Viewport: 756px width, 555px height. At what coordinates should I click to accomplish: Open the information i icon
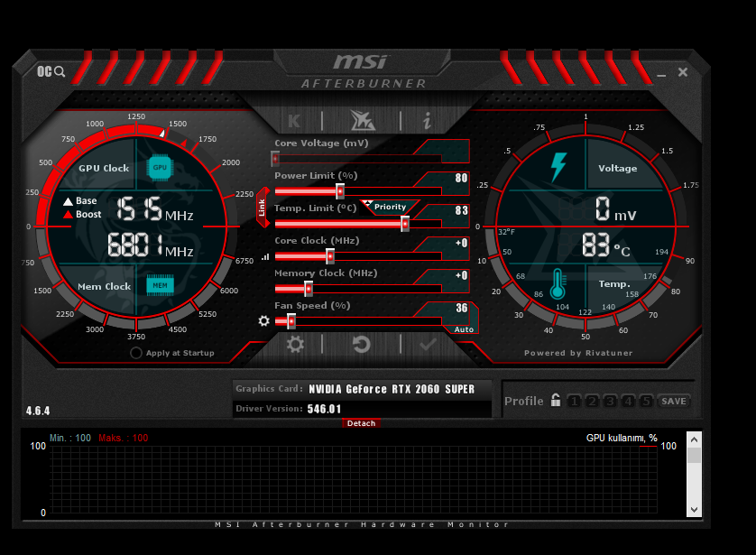pyautogui.click(x=428, y=120)
